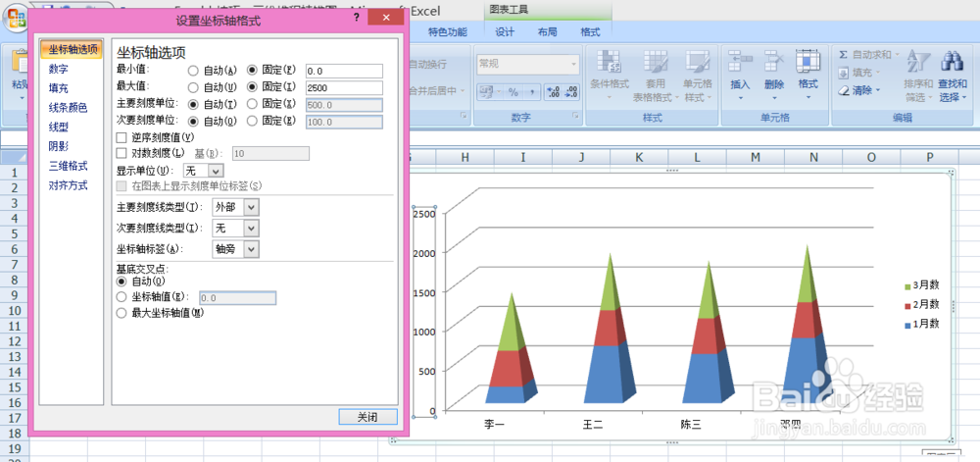This screenshot has width=980, height=462.
Task: Click the Conditional Formatting icon
Action: 610,62
